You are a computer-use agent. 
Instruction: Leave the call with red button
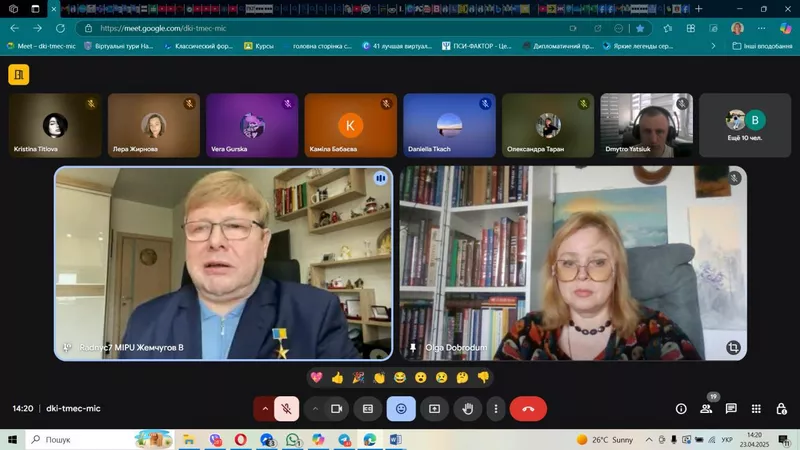(x=528, y=409)
